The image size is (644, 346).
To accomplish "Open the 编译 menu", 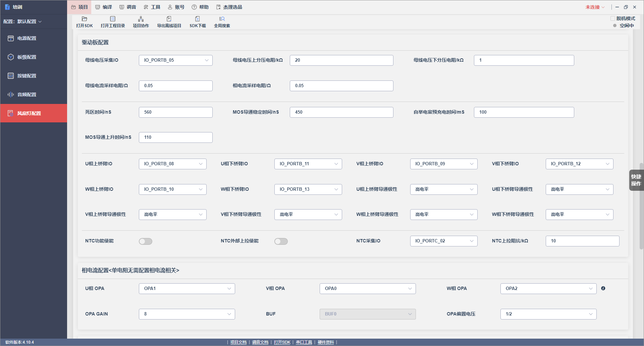I will click(104, 7).
